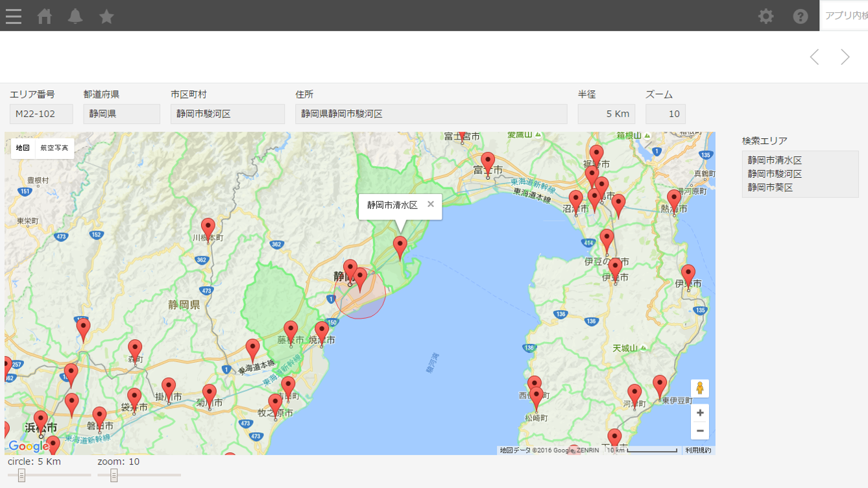Viewport: 868px width, 488px height.
Task: Open the settings gear icon
Action: pos(766,16)
